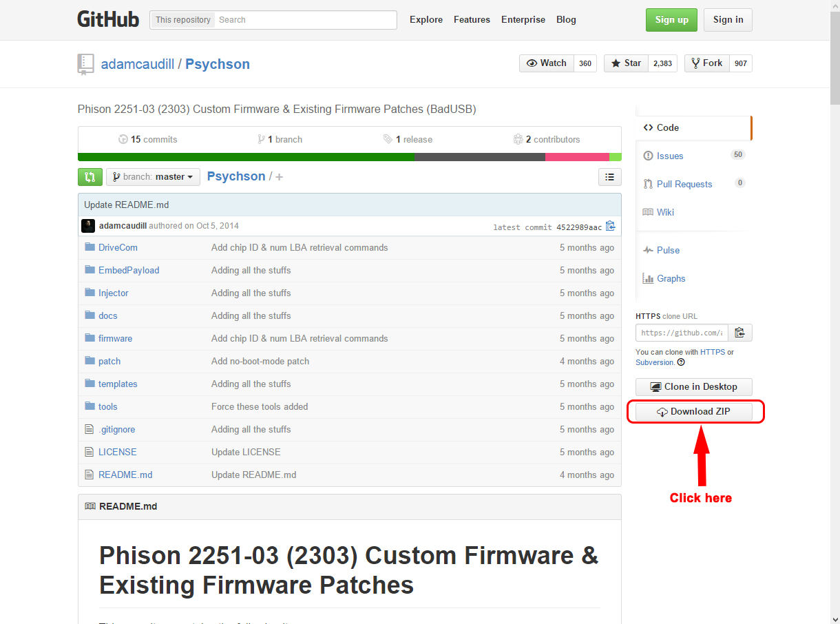
Task: Click the repository book icon beside adamcaudill
Action: tap(85, 64)
